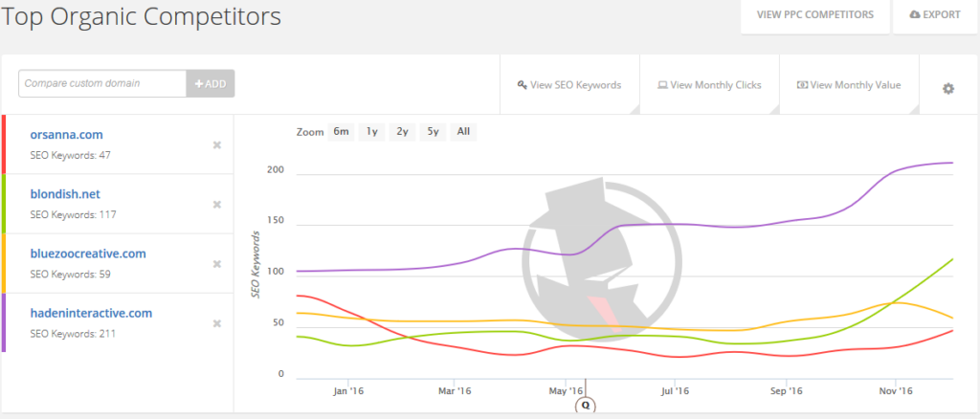Remove orsanna.com with its X icon
Screen dimensions: 980x419
pyautogui.click(x=217, y=144)
